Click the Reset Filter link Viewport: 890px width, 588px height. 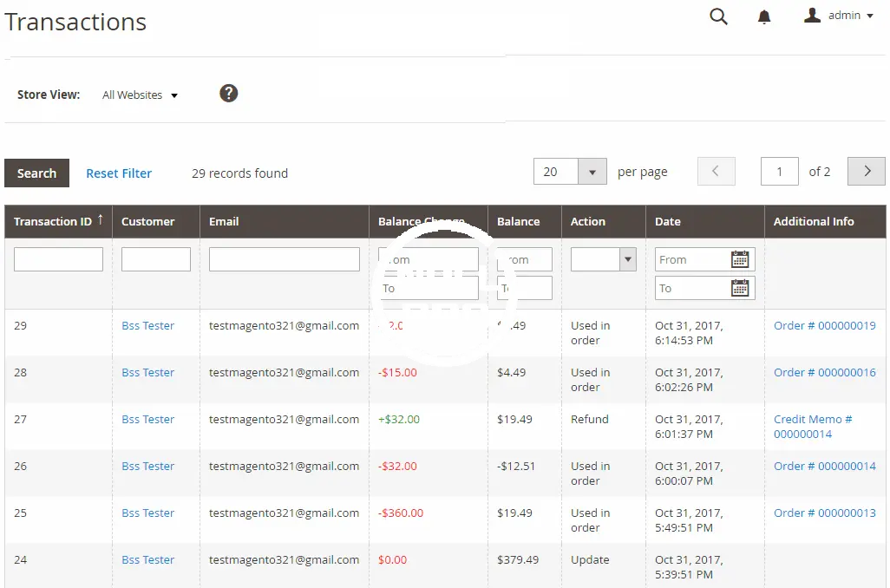coord(119,173)
